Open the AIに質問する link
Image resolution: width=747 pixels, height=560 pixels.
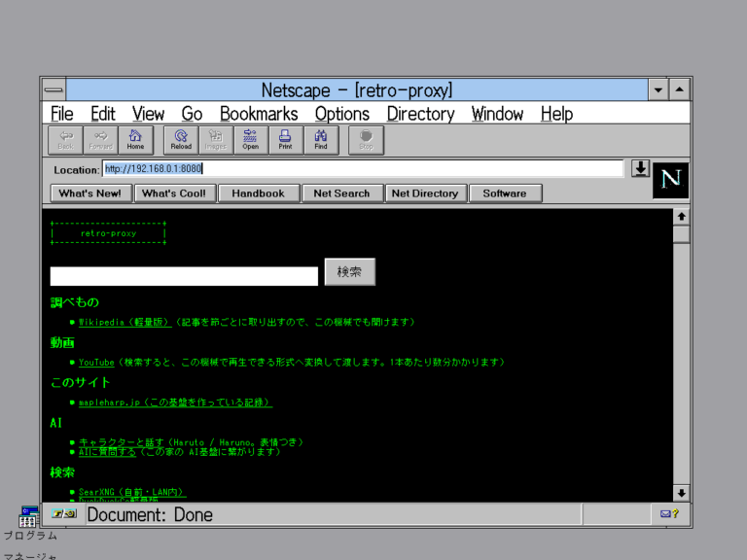tap(107, 451)
